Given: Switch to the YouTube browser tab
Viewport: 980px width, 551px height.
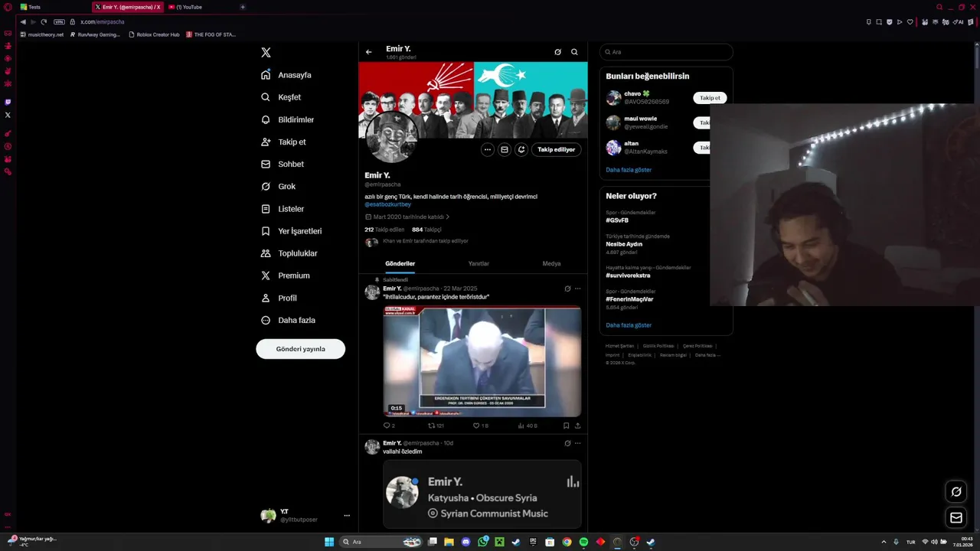Looking at the screenshot, I should pyautogui.click(x=201, y=7).
